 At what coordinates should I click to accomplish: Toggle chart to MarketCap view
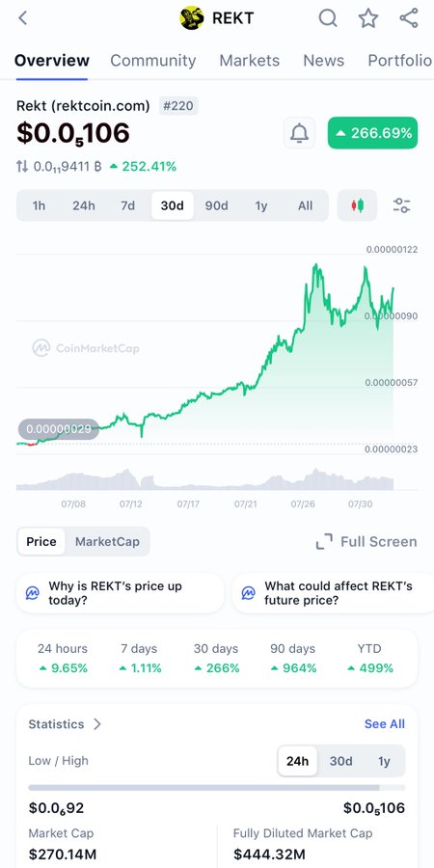coord(107,541)
